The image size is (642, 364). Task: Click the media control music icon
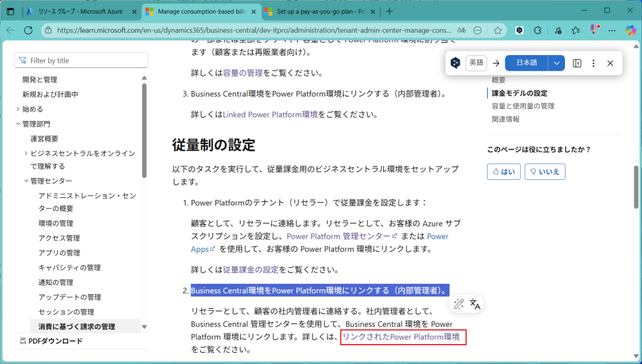557,30
